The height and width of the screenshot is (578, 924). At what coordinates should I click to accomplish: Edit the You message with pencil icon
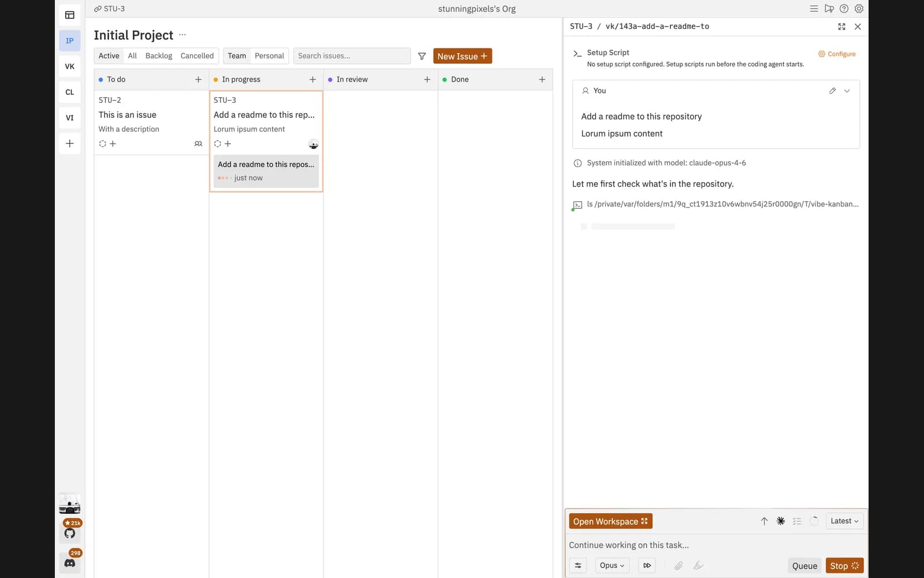pos(832,91)
